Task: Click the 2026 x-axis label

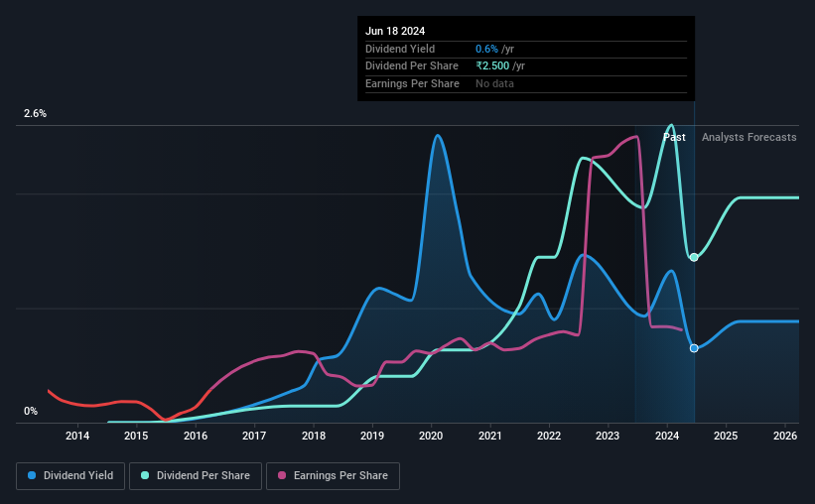Action: tap(785, 436)
